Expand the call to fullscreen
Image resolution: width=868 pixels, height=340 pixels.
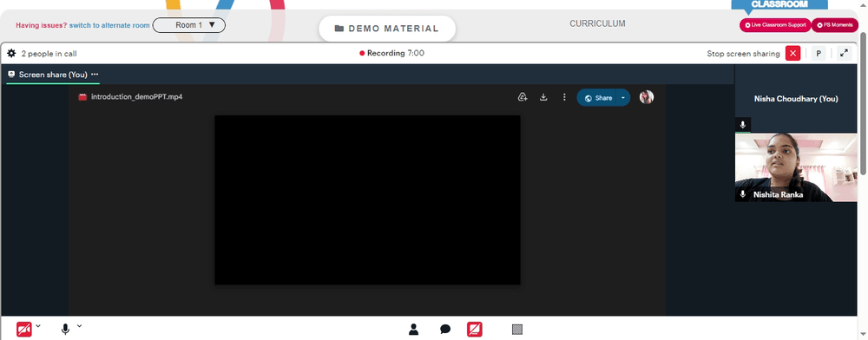pyautogui.click(x=844, y=54)
